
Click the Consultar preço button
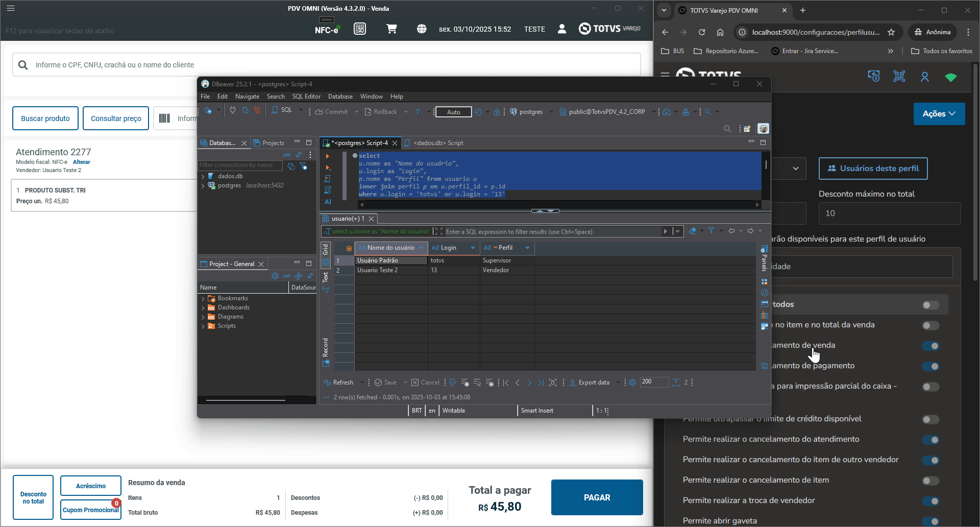click(116, 118)
